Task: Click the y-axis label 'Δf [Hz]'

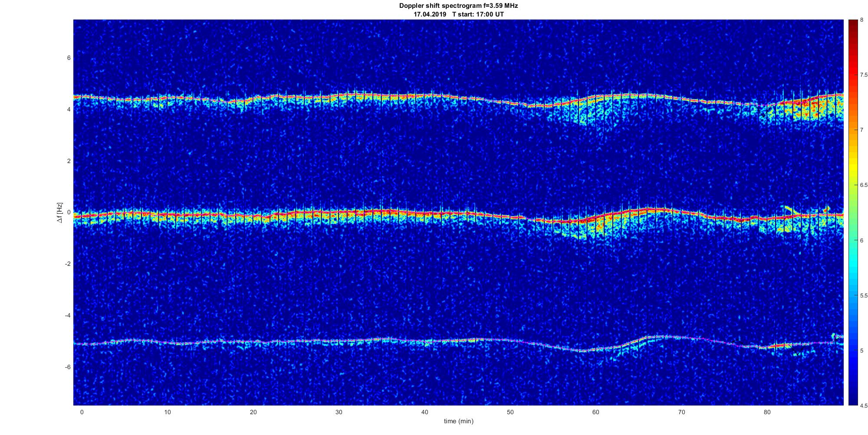Action: 60,213
